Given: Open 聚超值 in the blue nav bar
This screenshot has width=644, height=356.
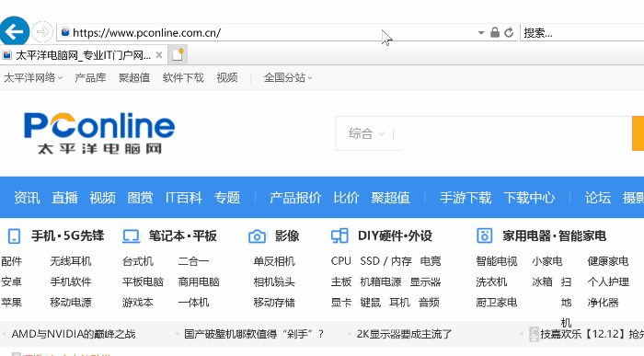Looking at the screenshot, I should tap(390, 198).
